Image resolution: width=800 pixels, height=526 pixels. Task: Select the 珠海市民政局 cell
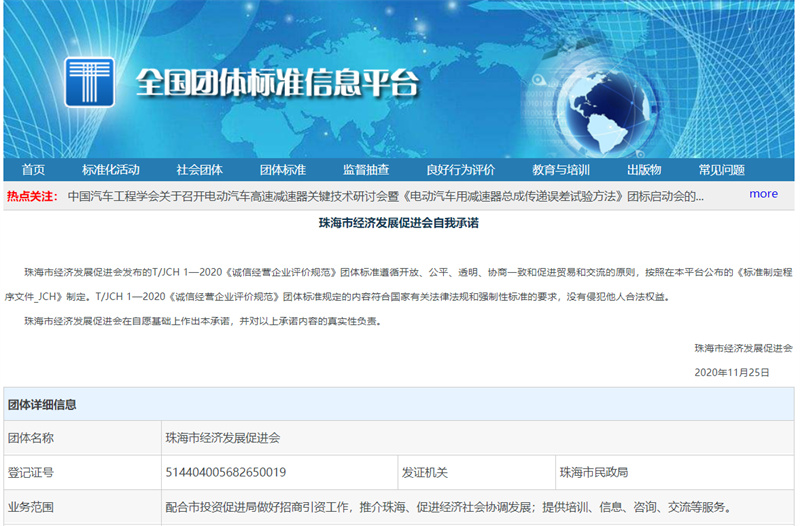tap(674, 472)
